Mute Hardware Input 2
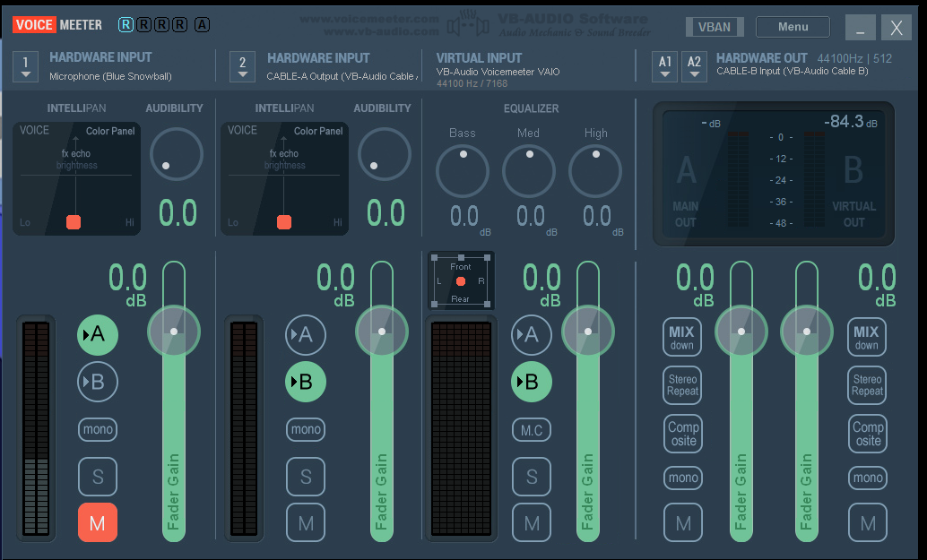This screenshot has width=927, height=560. click(306, 522)
